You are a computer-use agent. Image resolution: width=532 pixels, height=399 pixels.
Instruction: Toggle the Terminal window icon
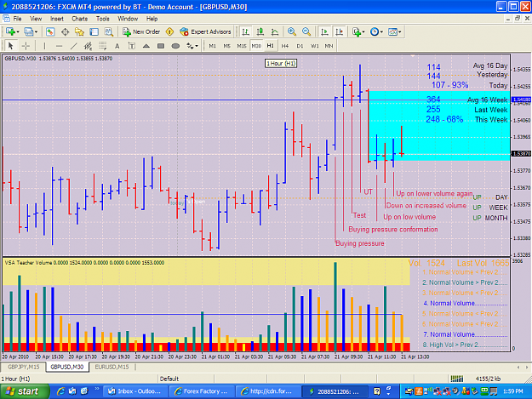[x=94, y=31]
